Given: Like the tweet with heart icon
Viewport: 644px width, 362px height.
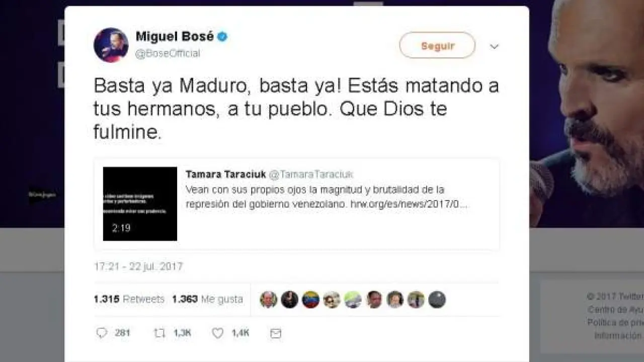Looking at the screenshot, I should [217, 333].
